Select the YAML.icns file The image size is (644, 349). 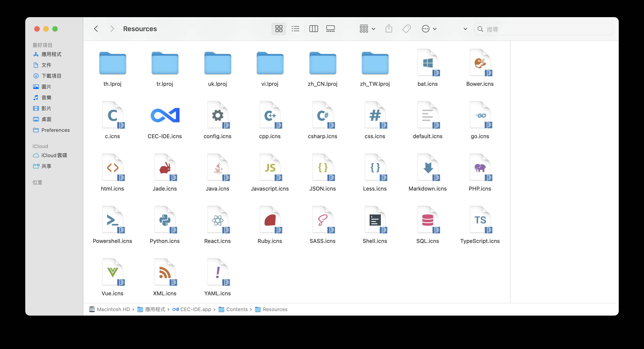pyautogui.click(x=218, y=272)
